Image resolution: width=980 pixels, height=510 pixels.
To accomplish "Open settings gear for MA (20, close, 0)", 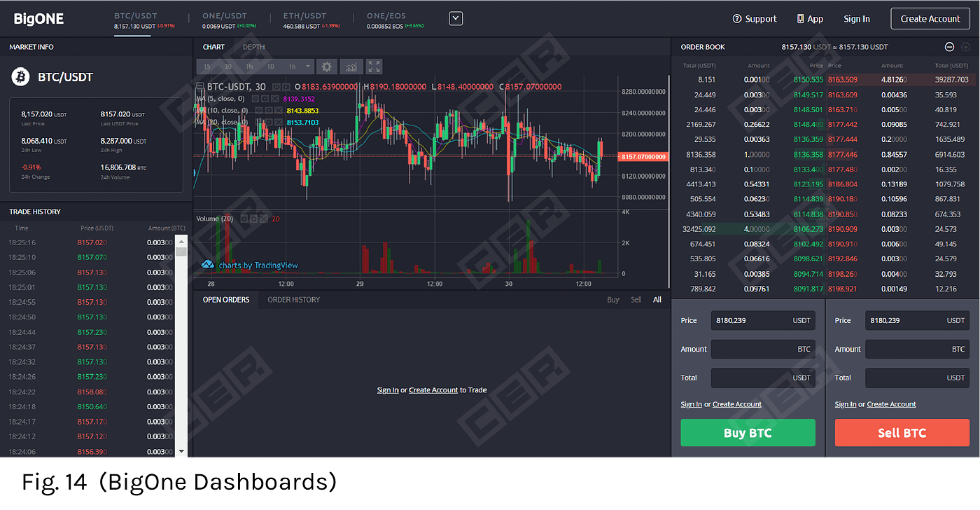I will (x=269, y=122).
